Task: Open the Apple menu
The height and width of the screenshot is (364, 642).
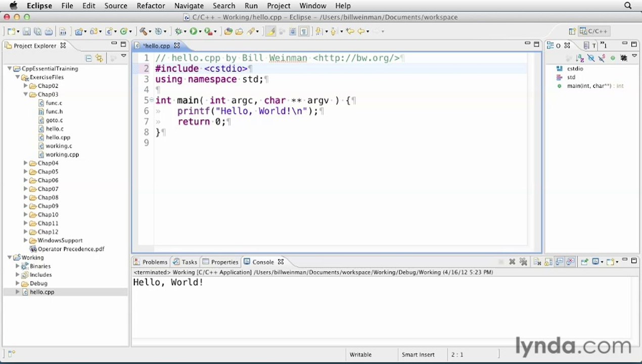Action: 13,6
